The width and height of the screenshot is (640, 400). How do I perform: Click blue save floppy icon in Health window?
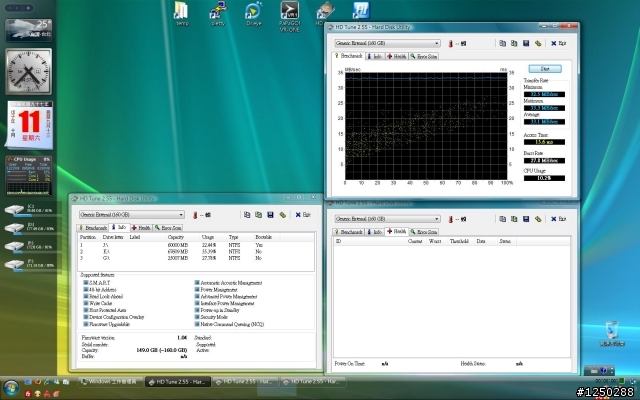(526, 219)
